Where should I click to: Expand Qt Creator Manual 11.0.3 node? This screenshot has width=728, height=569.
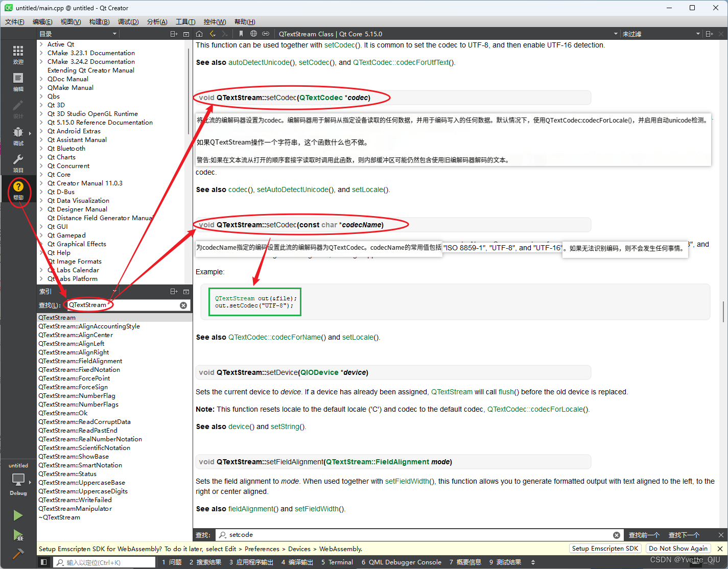[41, 183]
